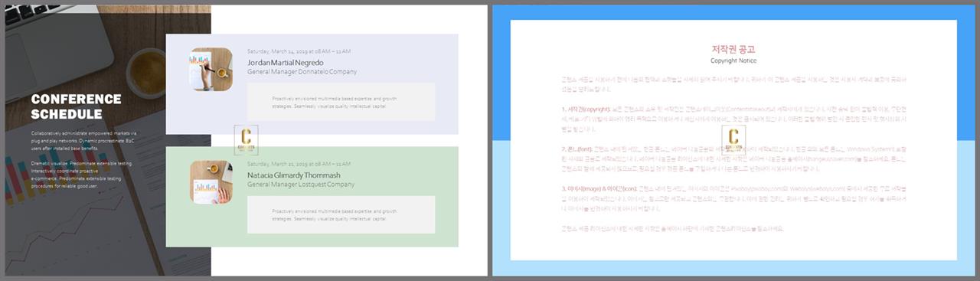Select the date 'Saturday, March 21, 2019'
Screen dimensions: 980x281
(x=299, y=165)
